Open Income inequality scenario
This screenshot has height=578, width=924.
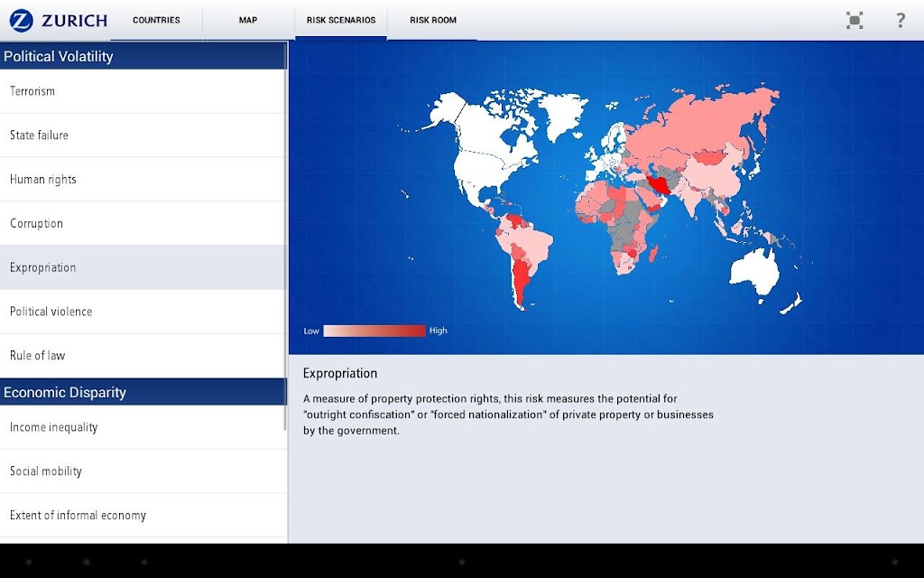[143, 427]
